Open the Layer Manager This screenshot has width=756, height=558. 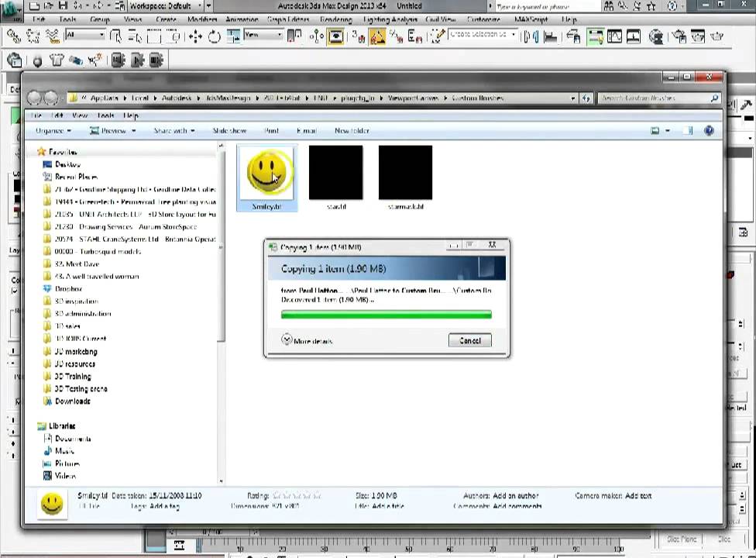click(x=574, y=36)
